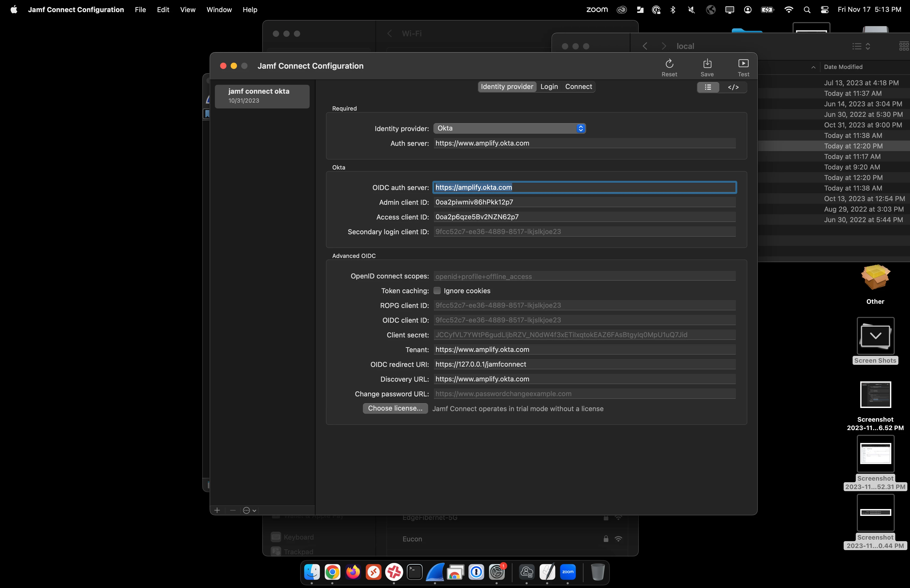Open 1Password from the Dock
The width and height of the screenshot is (910, 588).
[476, 572]
